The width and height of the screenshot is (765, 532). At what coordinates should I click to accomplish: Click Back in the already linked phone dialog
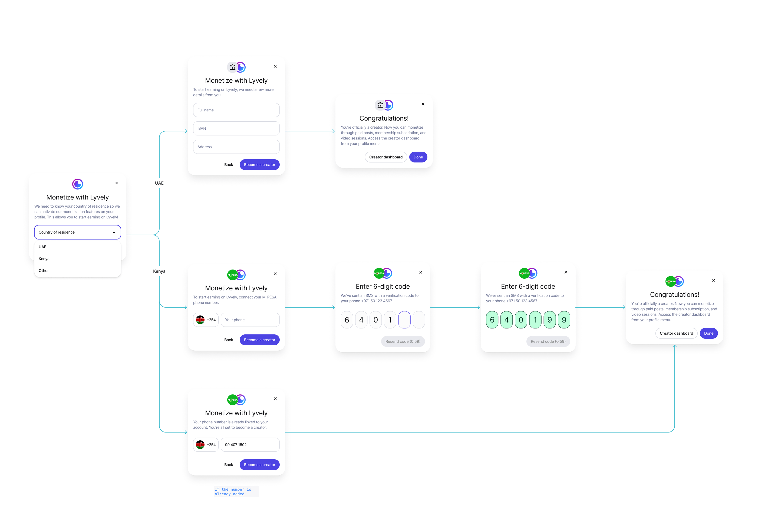click(x=229, y=465)
